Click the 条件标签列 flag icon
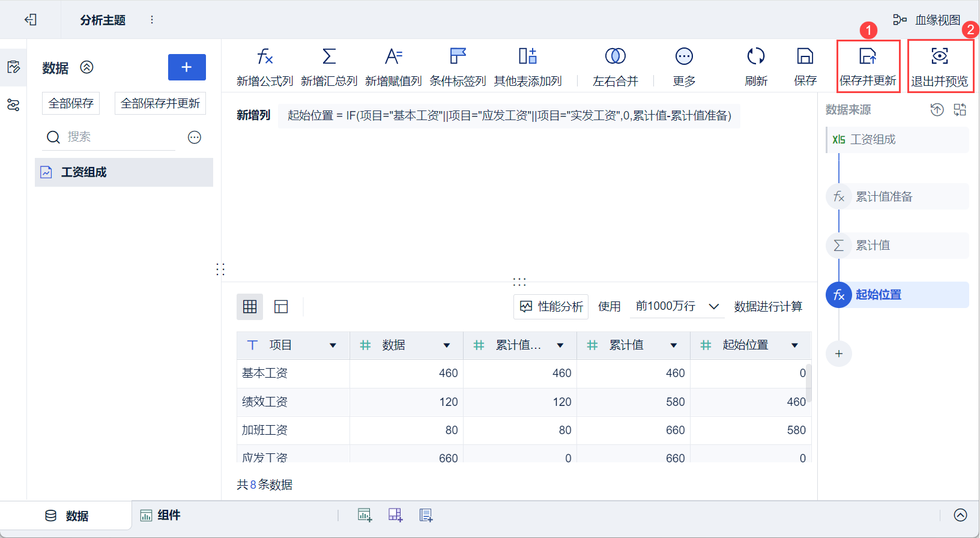The height and width of the screenshot is (538, 980). point(458,57)
